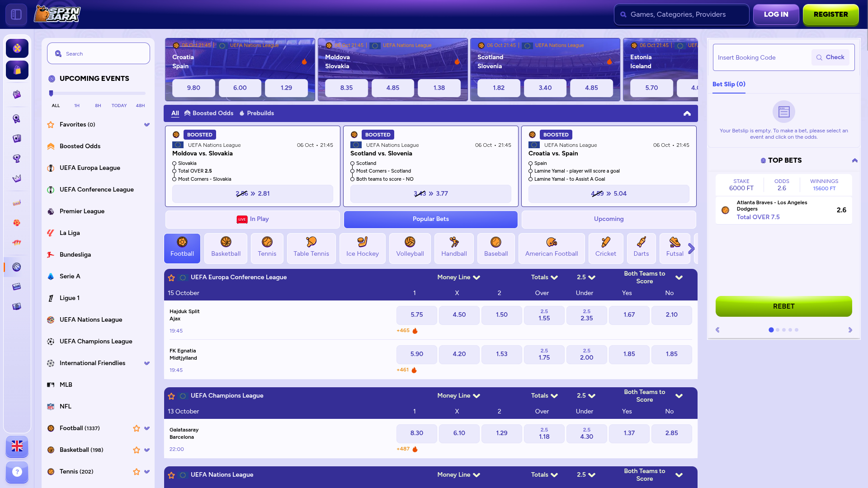Select the first top bets carousel dot
This screenshot has height=488, width=868.
(771, 330)
